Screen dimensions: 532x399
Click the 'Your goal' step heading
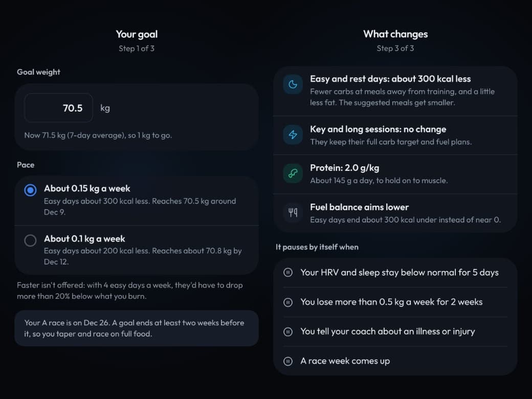pos(137,34)
